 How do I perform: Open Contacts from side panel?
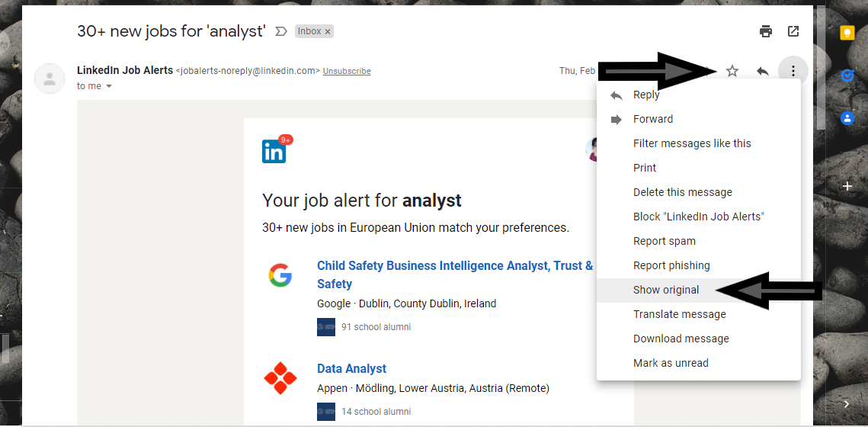[847, 118]
